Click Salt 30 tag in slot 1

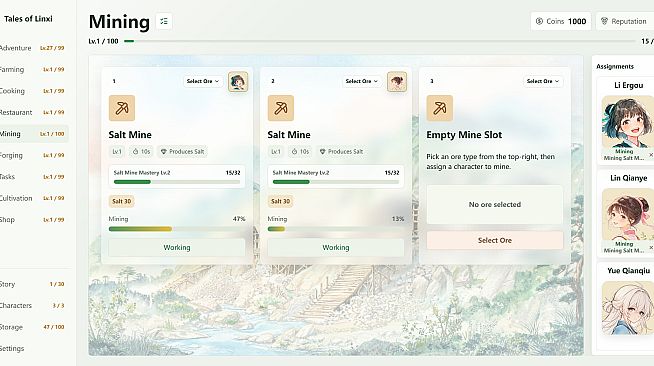coord(121,201)
